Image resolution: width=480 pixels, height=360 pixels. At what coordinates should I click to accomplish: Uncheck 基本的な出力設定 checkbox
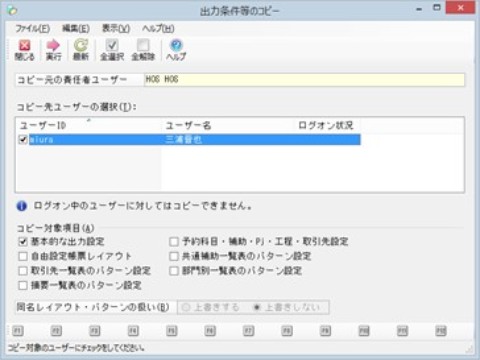point(23,241)
